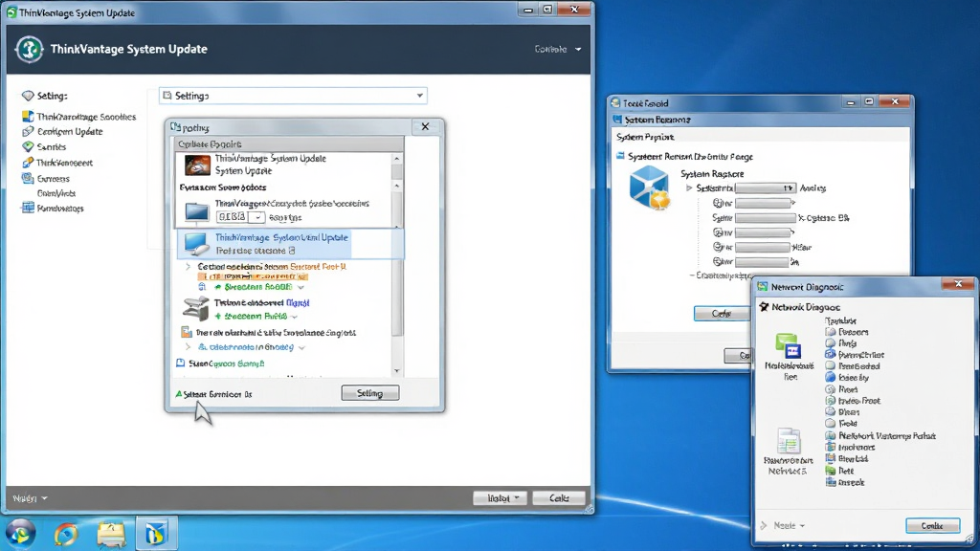Open the sidebar entry ending in Update

pyautogui.click(x=62, y=132)
